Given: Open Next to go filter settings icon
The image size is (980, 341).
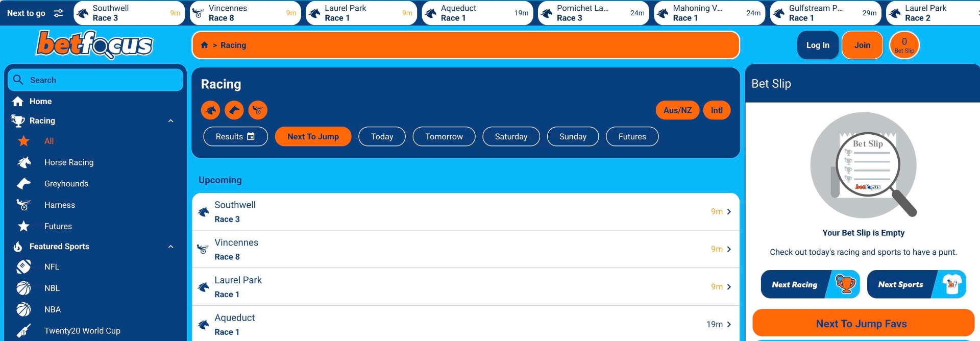Looking at the screenshot, I should point(59,13).
